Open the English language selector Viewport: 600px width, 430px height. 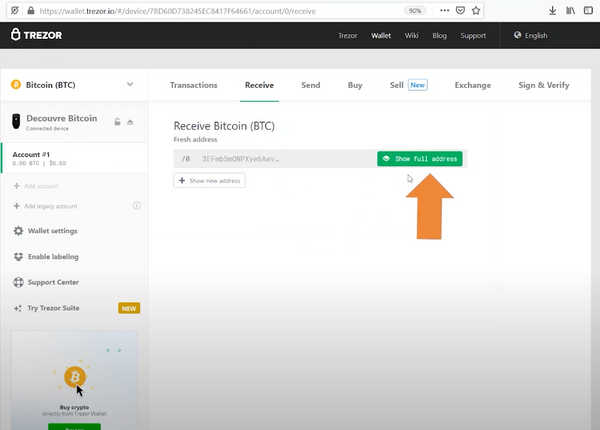(x=530, y=35)
